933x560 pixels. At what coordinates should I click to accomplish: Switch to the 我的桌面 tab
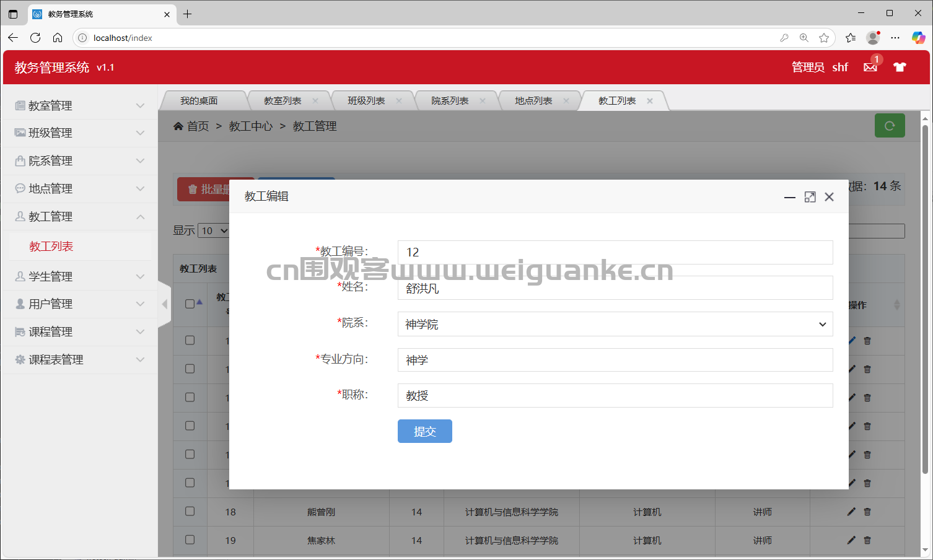pyautogui.click(x=199, y=101)
